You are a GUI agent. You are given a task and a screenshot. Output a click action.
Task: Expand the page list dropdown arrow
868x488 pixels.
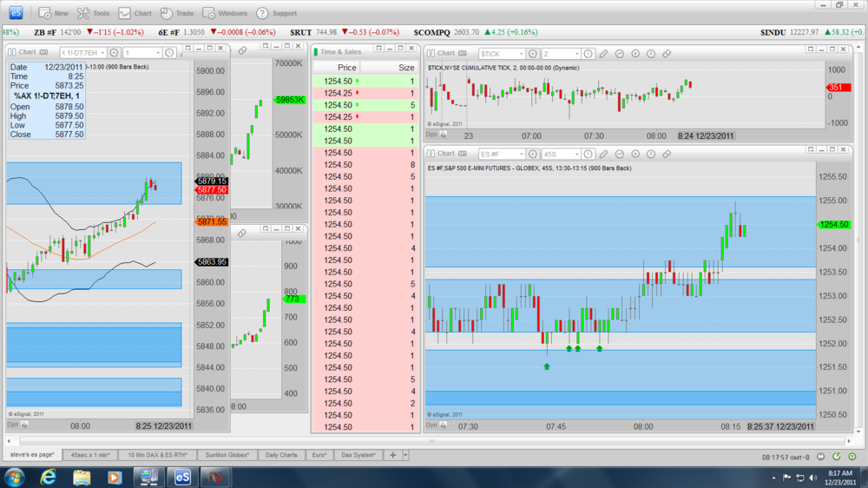[405, 455]
